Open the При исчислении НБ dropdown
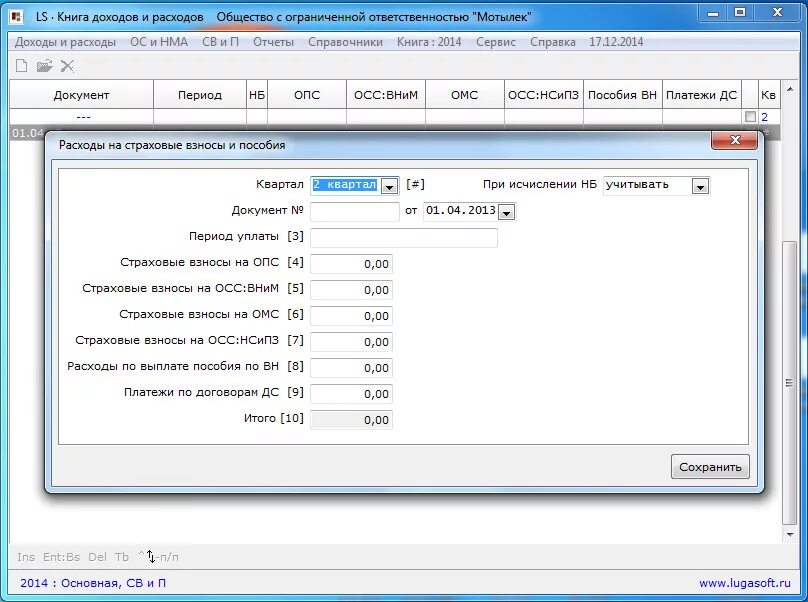 click(x=700, y=186)
